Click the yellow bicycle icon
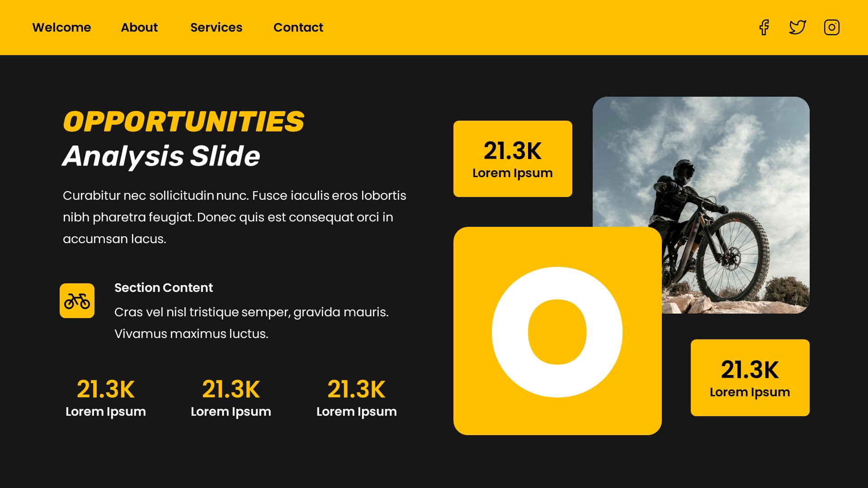 [77, 301]
